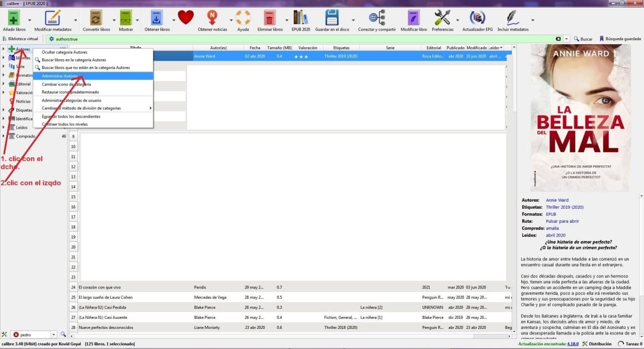Open dropdown arrow next to Convertir libros
The width and height of the screenshot is (644, 349).
coord(114,21)
